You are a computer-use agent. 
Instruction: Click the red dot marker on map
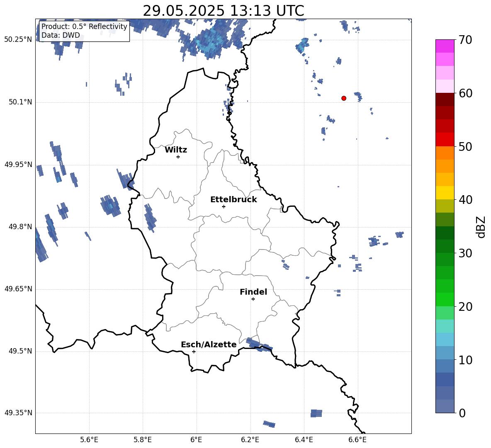click(344, 98)
